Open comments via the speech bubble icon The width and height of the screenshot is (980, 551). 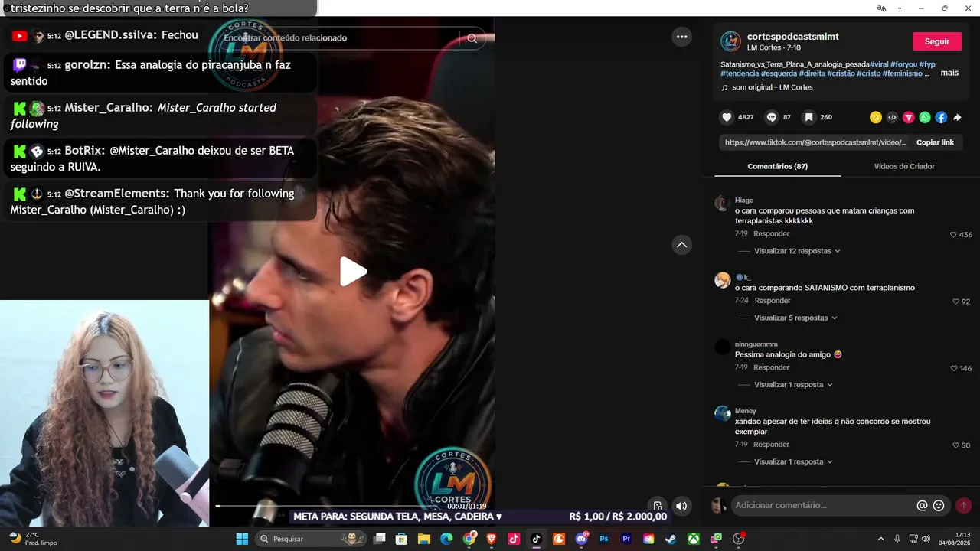pos(772,117)
